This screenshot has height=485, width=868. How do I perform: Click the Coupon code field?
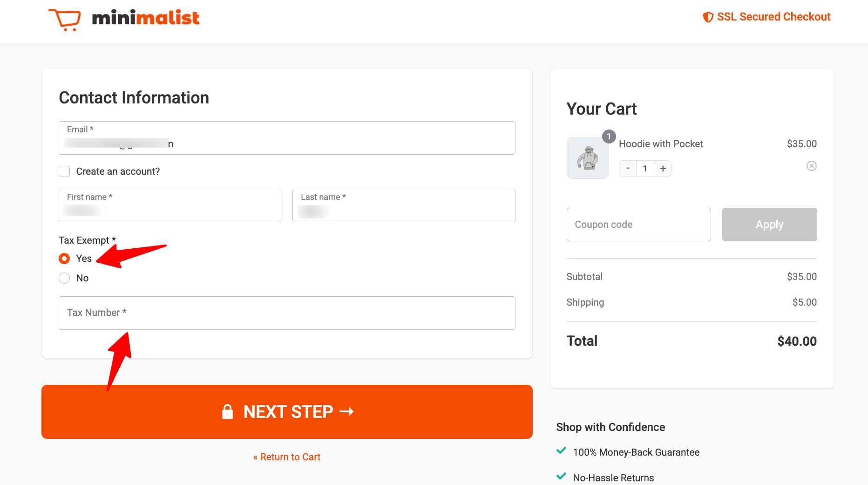638,225
